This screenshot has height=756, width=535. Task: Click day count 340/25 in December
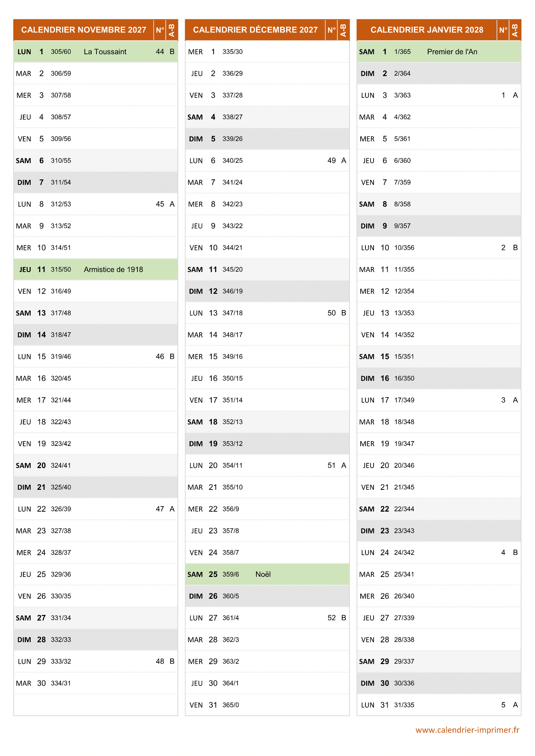[232, 161]
